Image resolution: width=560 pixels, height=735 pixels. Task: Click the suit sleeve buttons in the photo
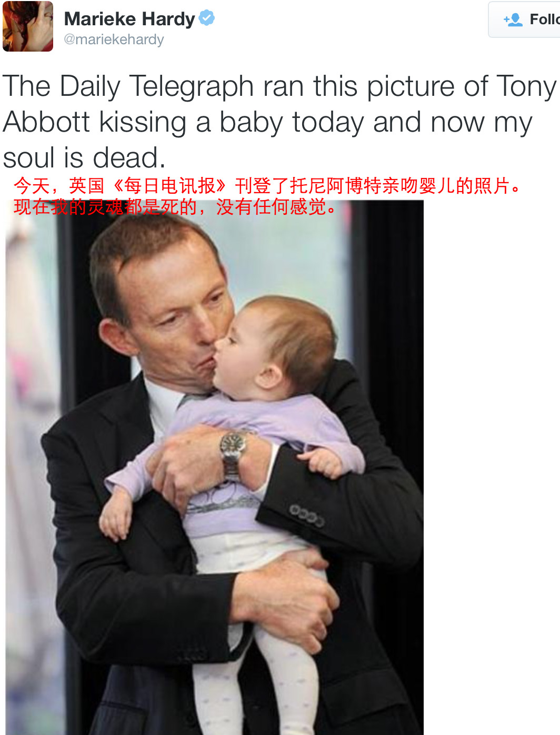pyautogui.click(x=307, y=515)
